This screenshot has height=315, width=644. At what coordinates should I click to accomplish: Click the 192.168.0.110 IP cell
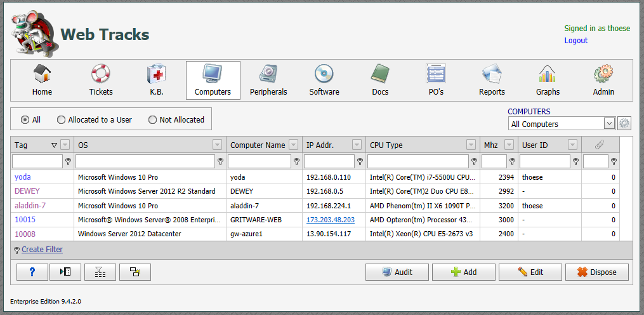(334, 177)
